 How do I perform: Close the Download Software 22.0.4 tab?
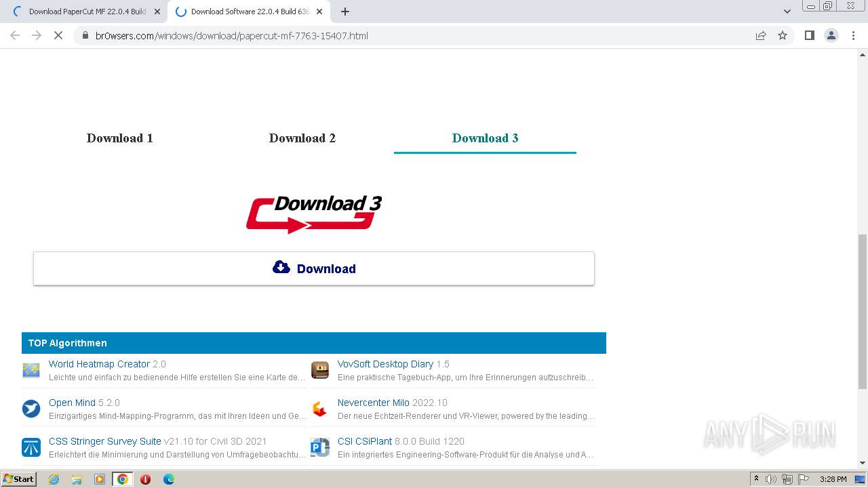[319, 12]
